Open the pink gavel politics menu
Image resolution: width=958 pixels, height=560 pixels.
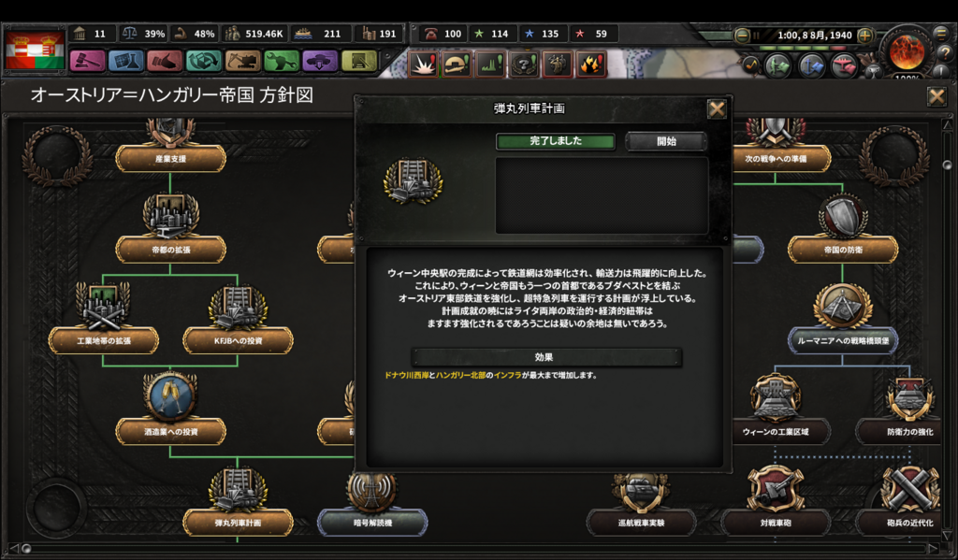coord(87,61)
